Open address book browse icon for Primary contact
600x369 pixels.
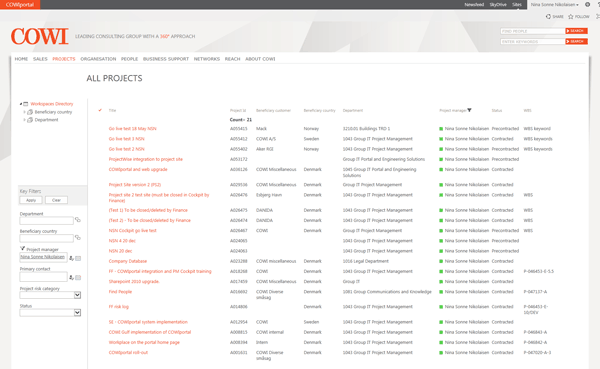(78, 277)
